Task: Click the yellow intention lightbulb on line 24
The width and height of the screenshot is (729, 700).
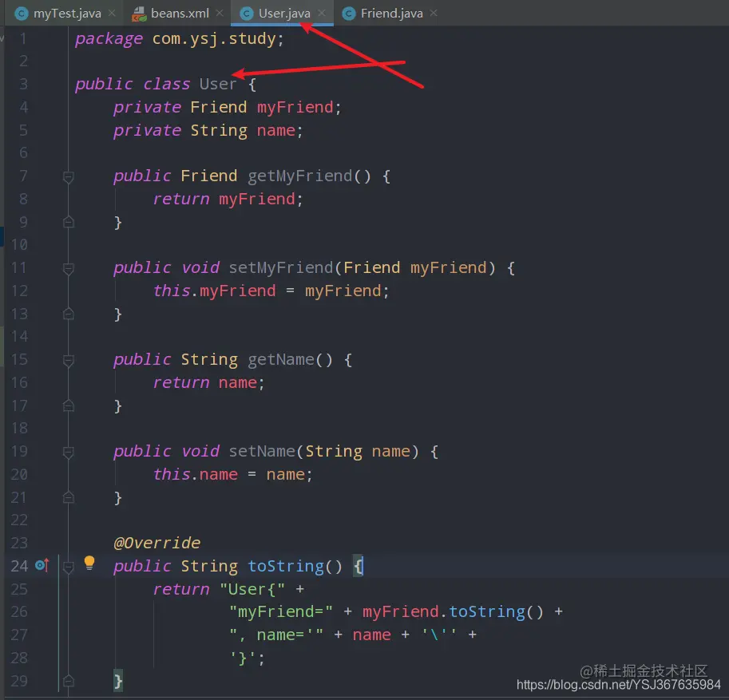Action: tap(89, 563)
